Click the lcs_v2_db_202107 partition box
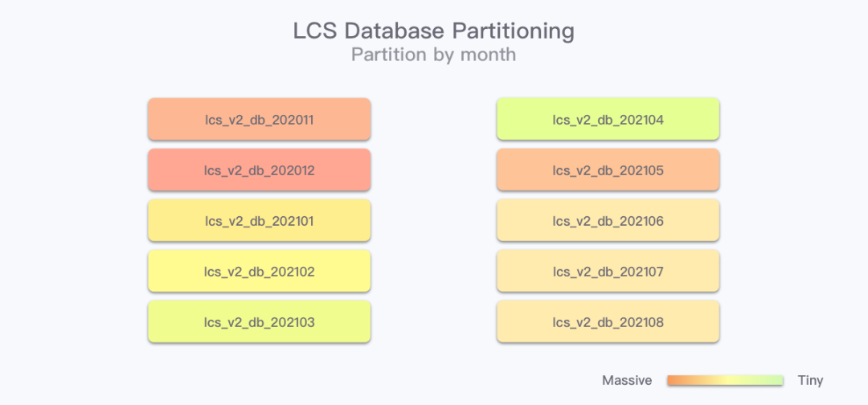Viewport: 868px width, 405px height. pos(608,272)
